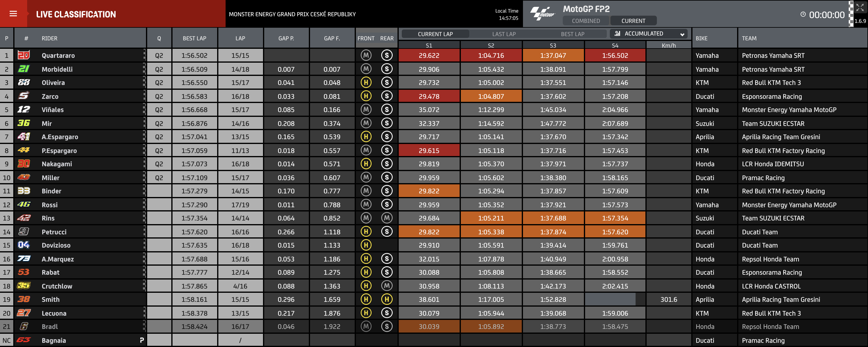Click the BEST LAP column header
This screenshot has height=347, width=868.
195,38
